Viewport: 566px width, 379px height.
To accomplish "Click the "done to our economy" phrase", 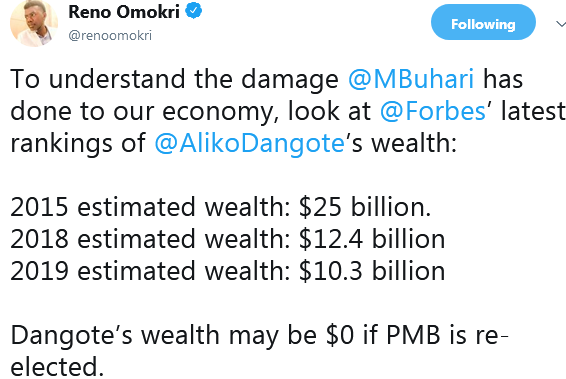I will pyautogui.click(x=144, y=112).
